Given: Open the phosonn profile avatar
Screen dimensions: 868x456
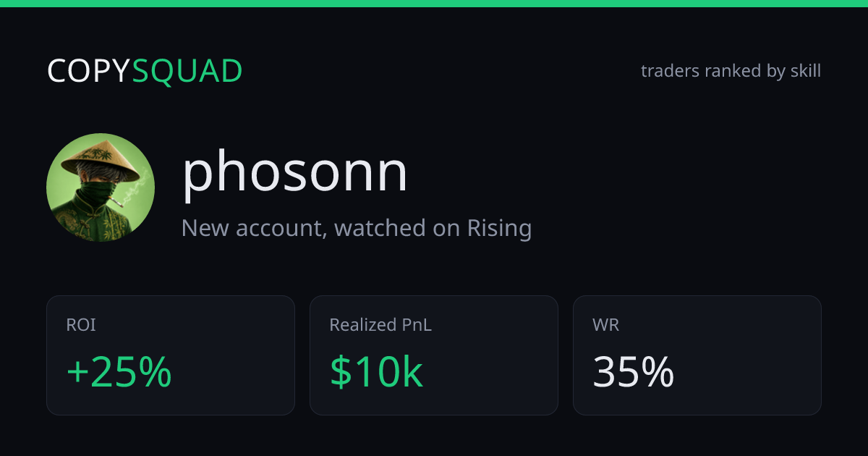Looking at the screenshot, I should pos(101,187).
